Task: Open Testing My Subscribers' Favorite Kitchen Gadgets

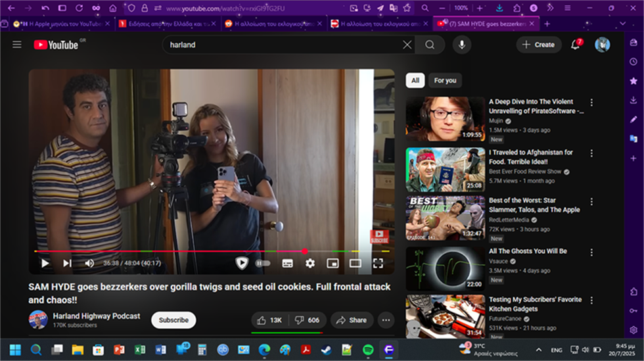Action: click(x=535, y=304)
